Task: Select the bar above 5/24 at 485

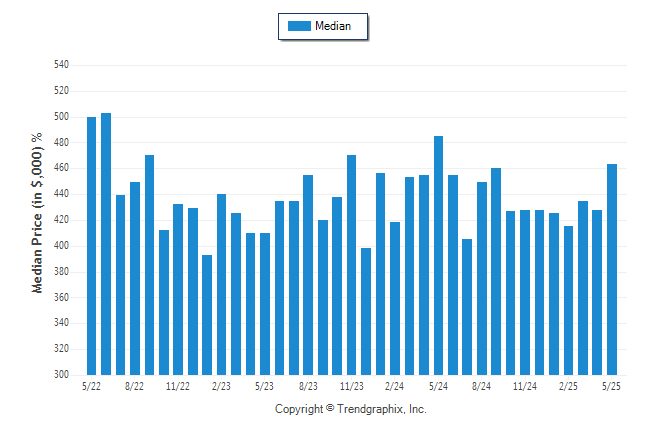Action: 438,256
